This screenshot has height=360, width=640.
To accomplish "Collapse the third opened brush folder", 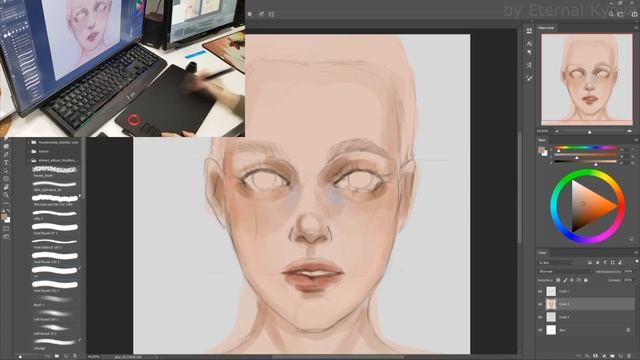I will click(x=29, y=160).
